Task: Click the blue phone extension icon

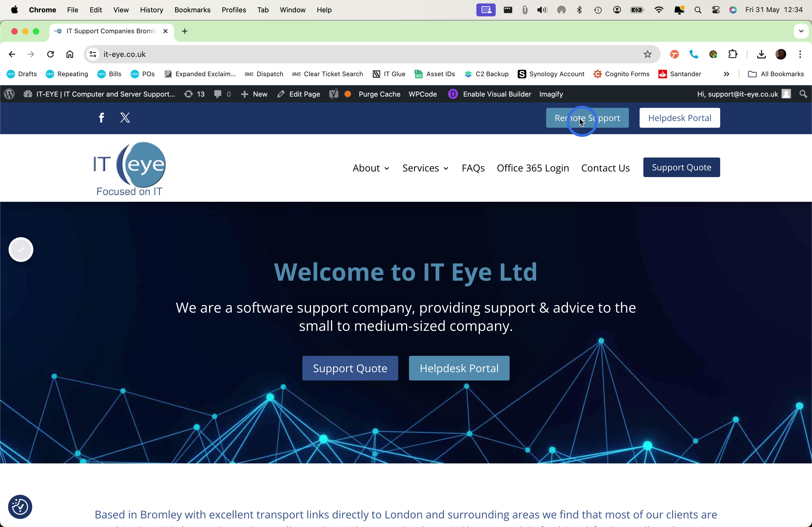Action: 694,54
